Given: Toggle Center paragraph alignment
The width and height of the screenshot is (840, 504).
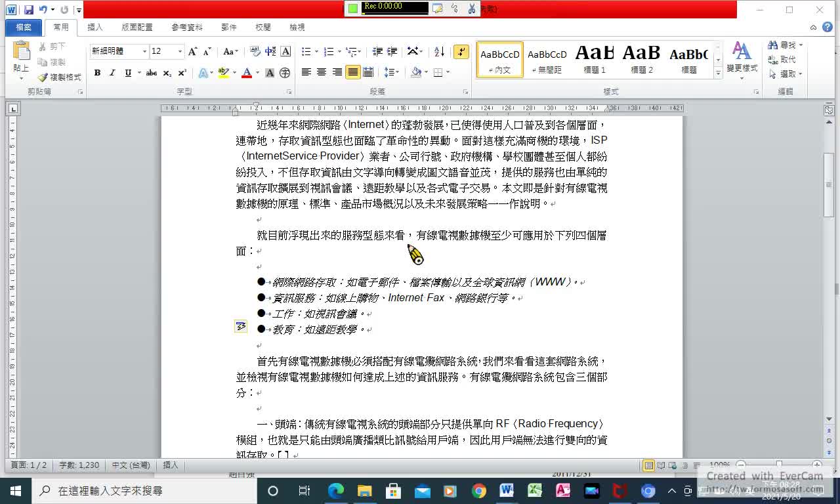Looking at the screenshot, I should 322,72.
